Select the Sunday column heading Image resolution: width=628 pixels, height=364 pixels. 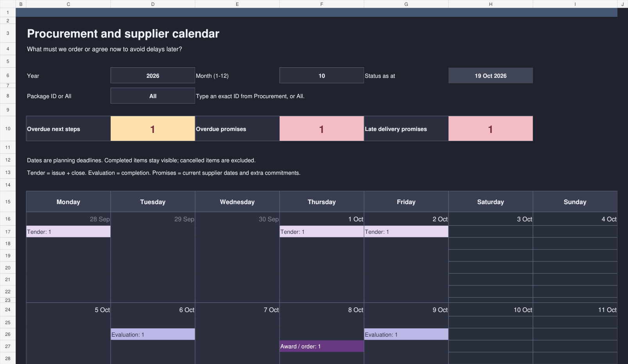pos(575,202)
